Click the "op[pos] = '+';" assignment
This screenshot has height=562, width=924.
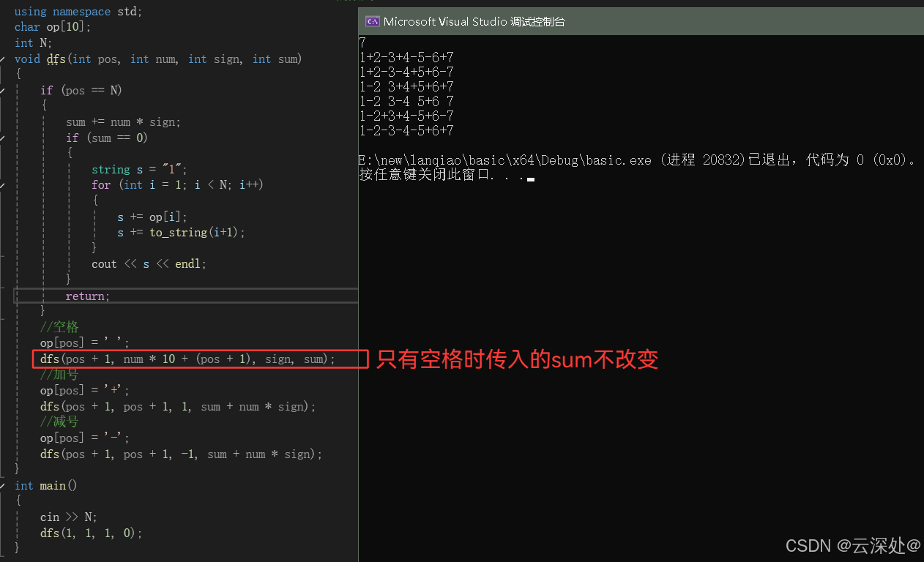(85, 391)
